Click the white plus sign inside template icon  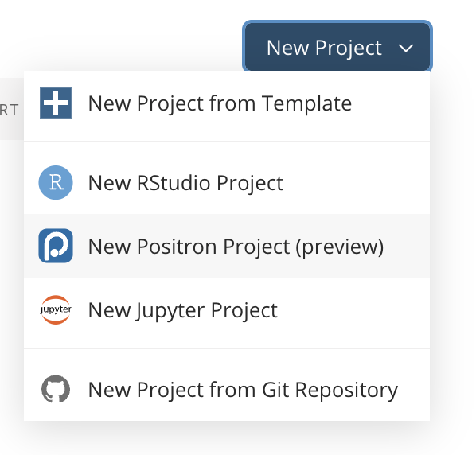pos(56,103)
